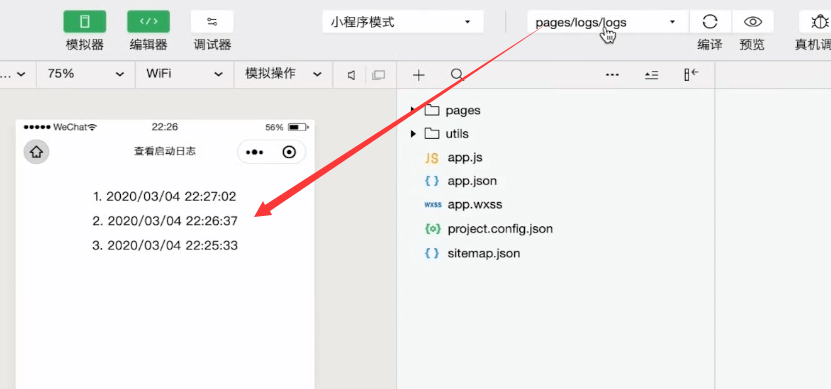Click the hide file panel icon

pos(691,75)
